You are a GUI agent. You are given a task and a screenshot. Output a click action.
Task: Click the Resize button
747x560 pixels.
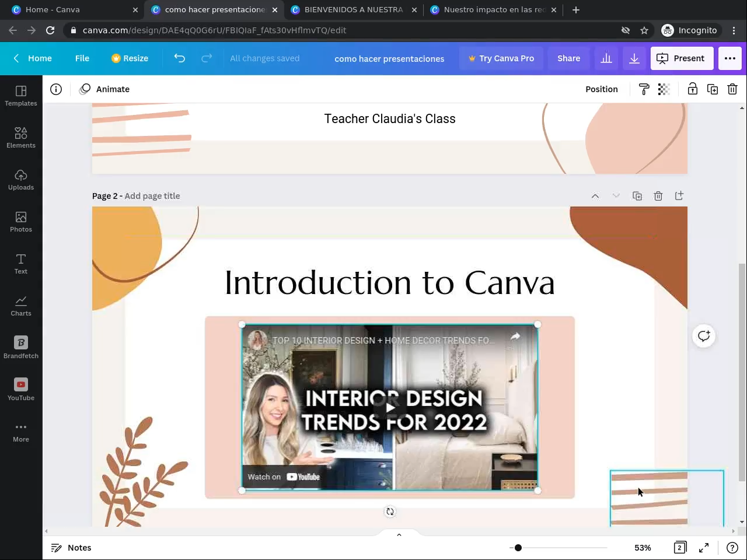click(x=130, y=58)
